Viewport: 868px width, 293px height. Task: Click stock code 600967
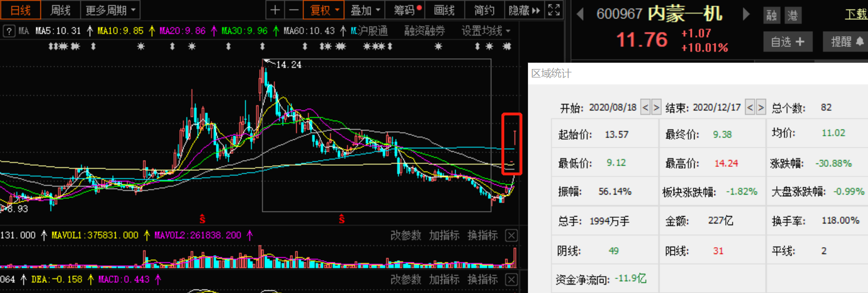pos(619,15)
